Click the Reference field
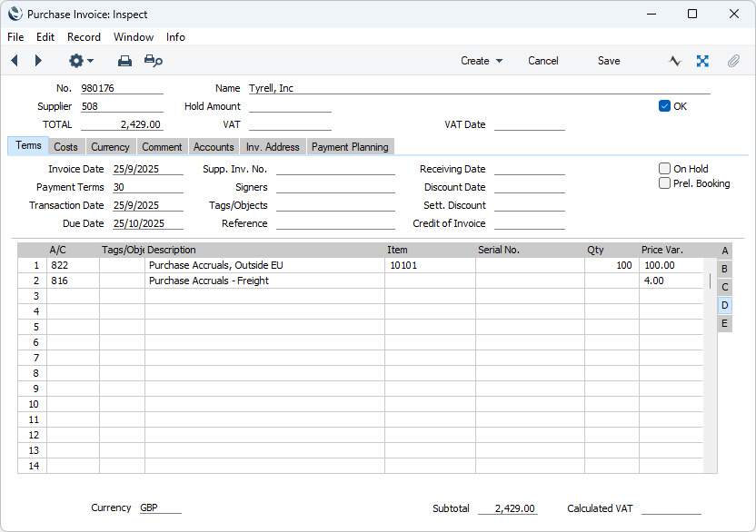756x532 pixels. click(x=335, y=223)
